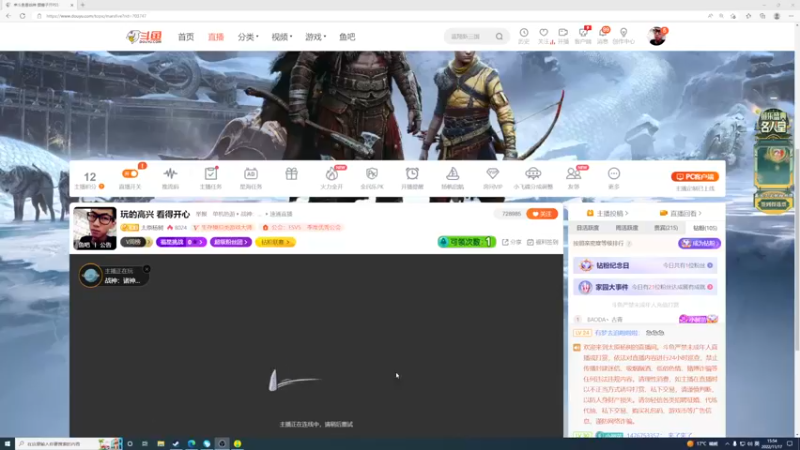Click the search magnifier icon
800x450 pixels.
point(499,37)
